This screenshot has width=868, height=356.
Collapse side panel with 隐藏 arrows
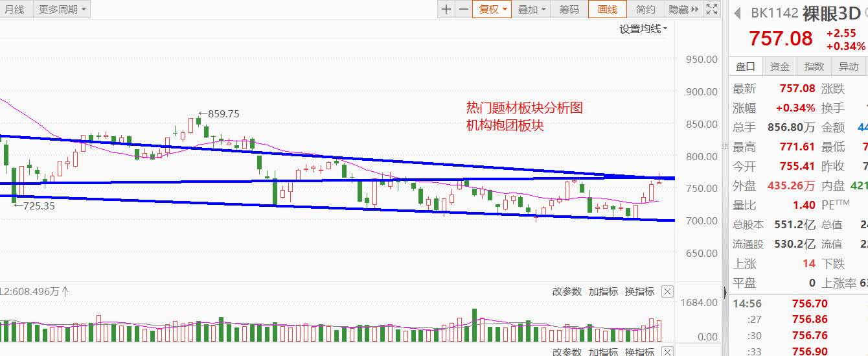[x=684, y=9]
